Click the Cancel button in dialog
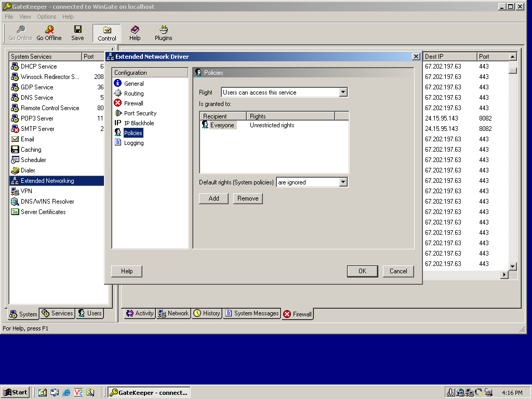 (x=398, y=271)
